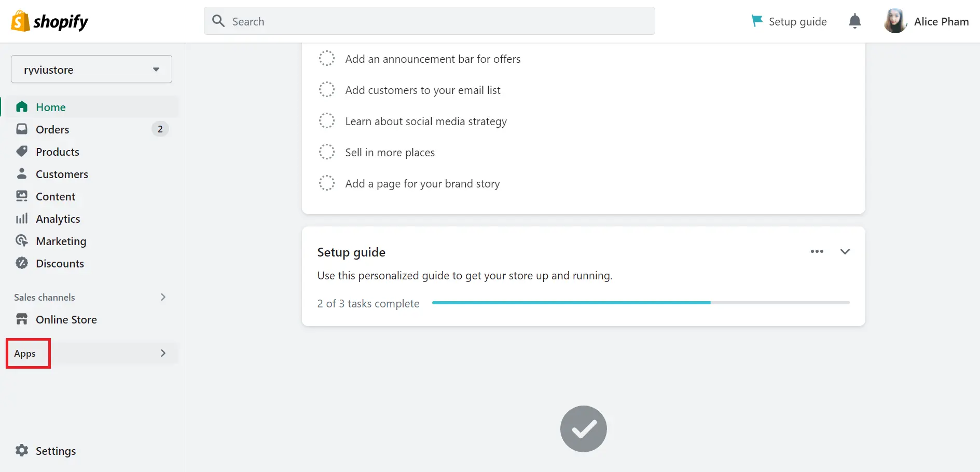Expand the Apps section arrow

(x=163, y=353)
